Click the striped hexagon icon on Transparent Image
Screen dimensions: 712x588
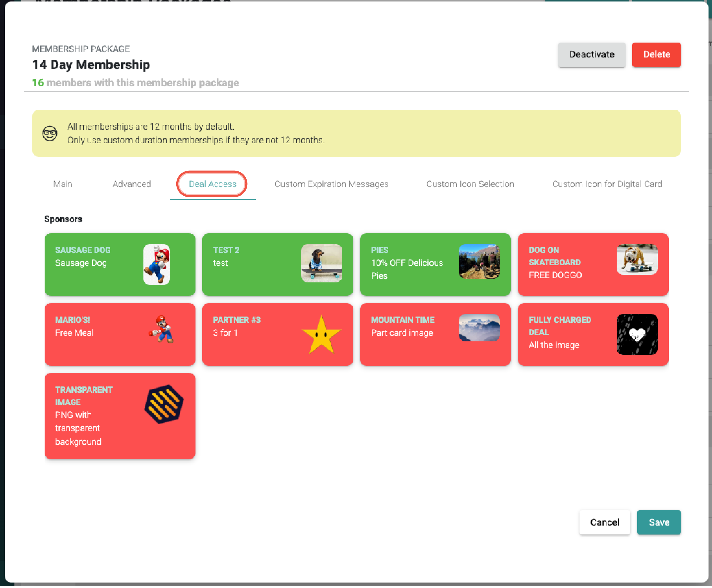[x=164, y=404]
